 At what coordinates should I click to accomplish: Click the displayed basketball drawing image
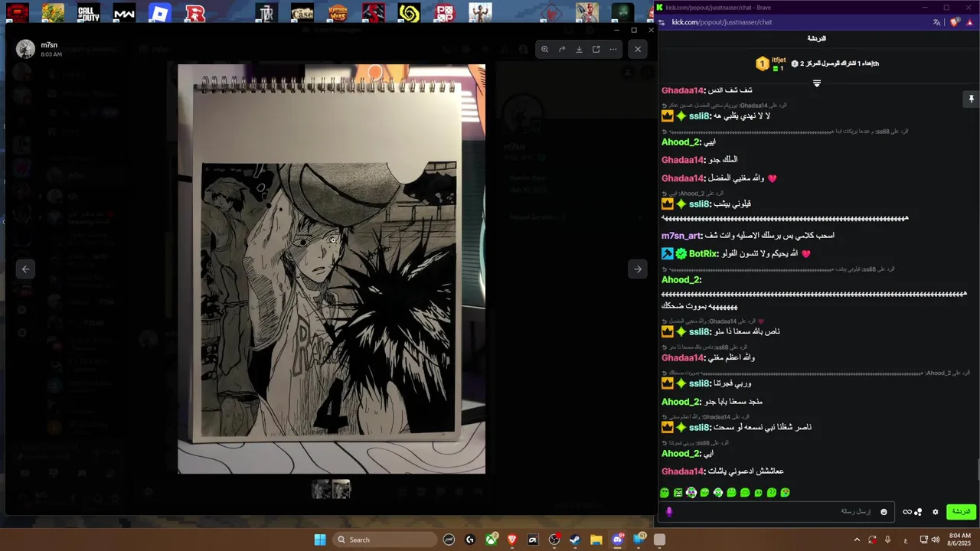pos(332,269)
